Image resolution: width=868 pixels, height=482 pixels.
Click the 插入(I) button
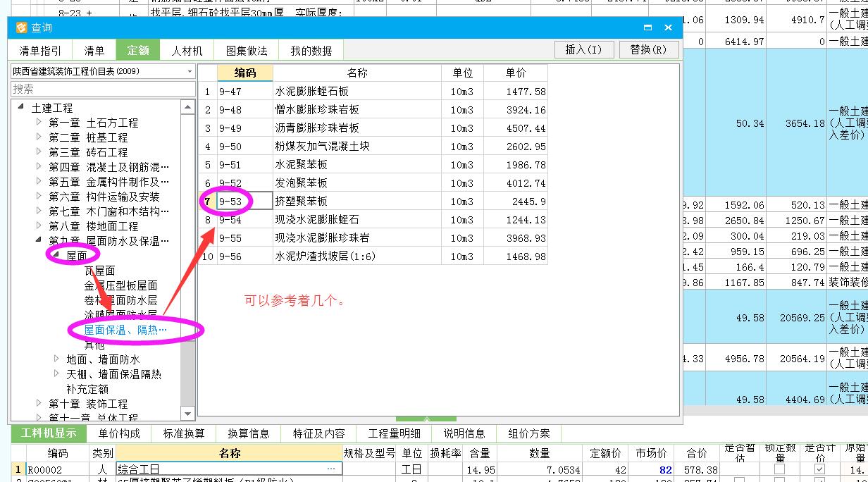(x=584, y=49)
